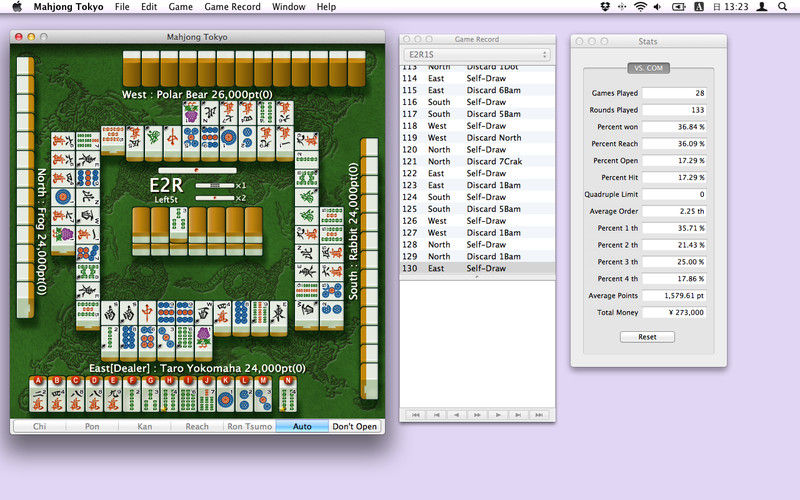Toggle the Auto option

pyautogui.click(x=302, y=426)
